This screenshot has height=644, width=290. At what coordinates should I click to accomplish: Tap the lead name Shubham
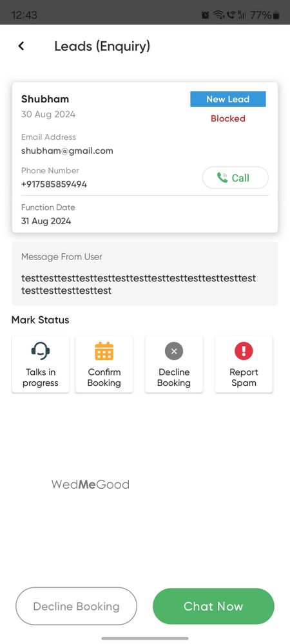click(x=45, y=99)
